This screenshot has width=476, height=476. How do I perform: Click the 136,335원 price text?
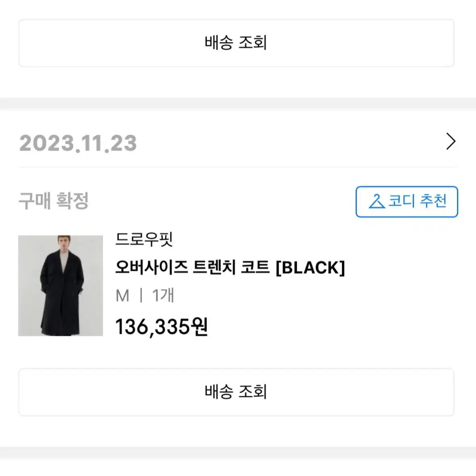(x=161, y=327)
